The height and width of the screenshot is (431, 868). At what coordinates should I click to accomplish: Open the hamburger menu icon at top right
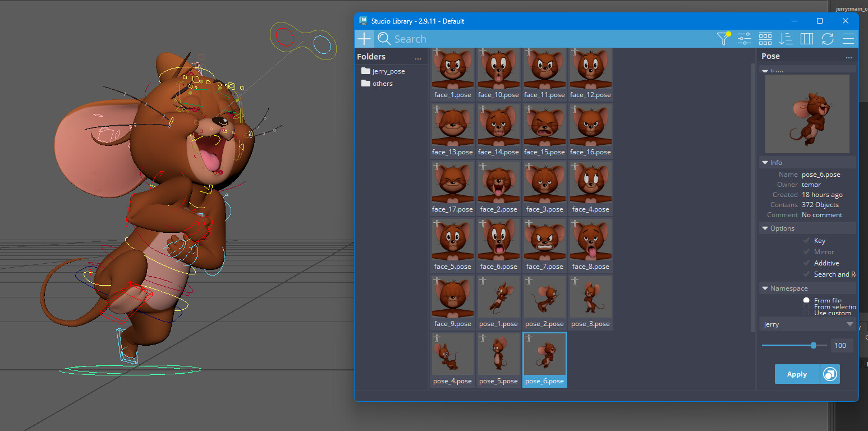[848, 38]
